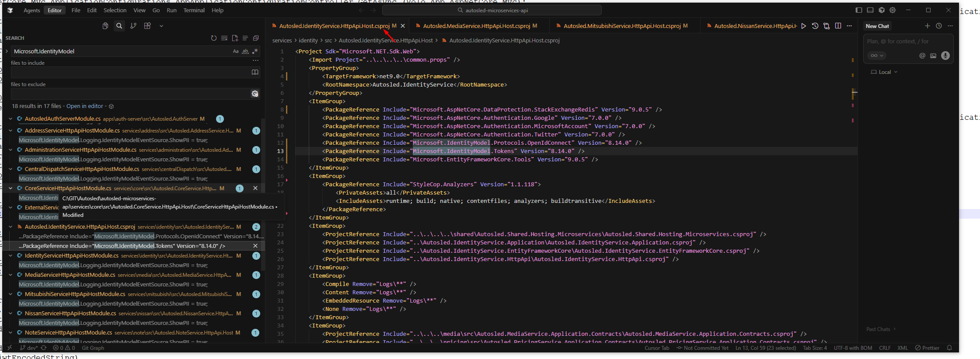This screenshot has height=359, width=980.
Task: Click the split editor right icon
Action: point(838,26)
